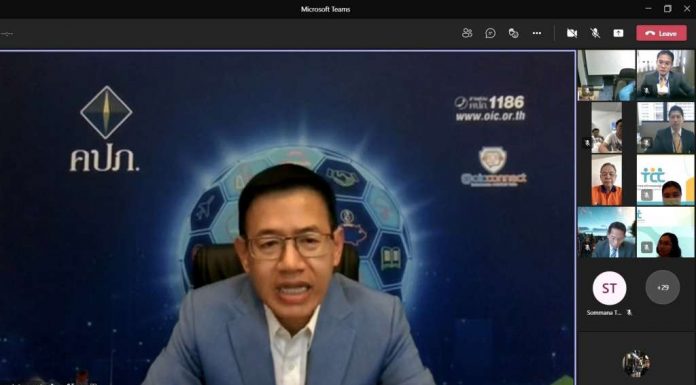Leave the meeting with the red Leave button
696x385 pixels.
pos(661,33)
